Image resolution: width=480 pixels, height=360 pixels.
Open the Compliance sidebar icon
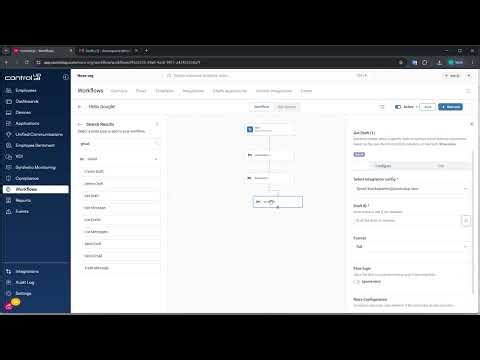[9, 178]
